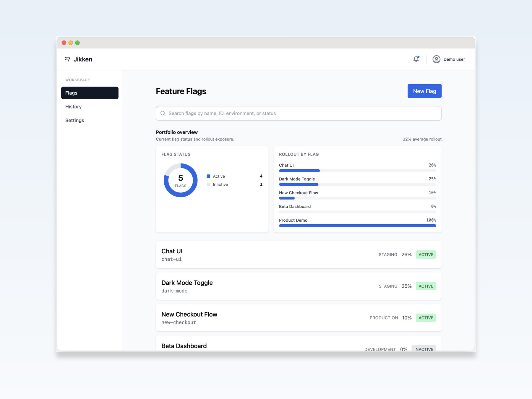Viewport: 532px width, 399px height.
Task: Click the 5 flags donut chart
Action: coord(181,180)
